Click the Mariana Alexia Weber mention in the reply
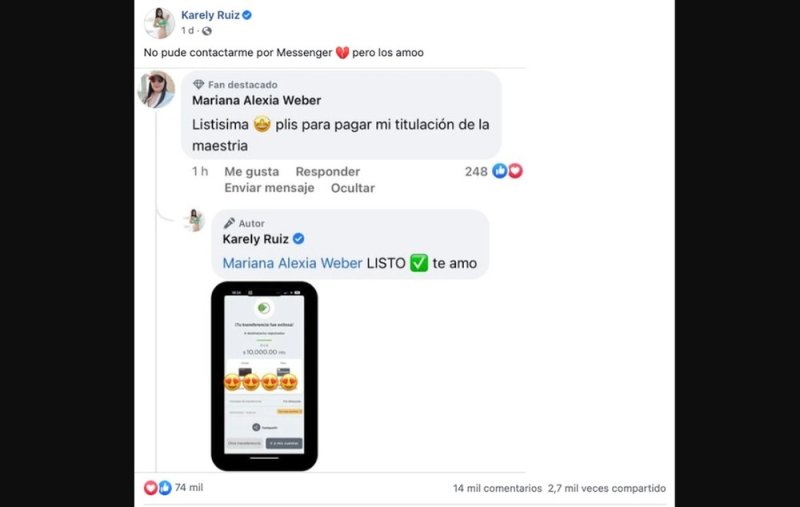Viewport: 800px width, 507px height. pos(292,263)
